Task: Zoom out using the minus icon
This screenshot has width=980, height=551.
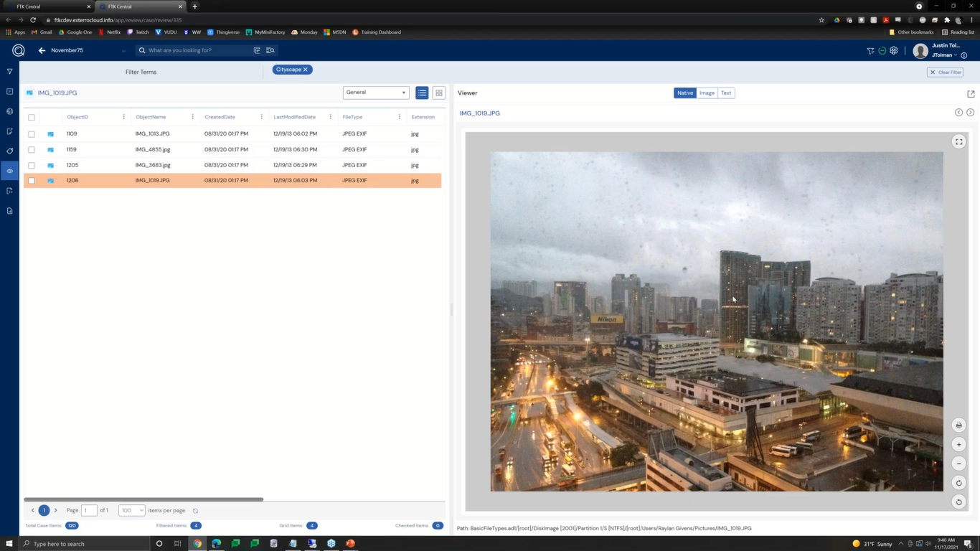Action: tap(958, 464)
